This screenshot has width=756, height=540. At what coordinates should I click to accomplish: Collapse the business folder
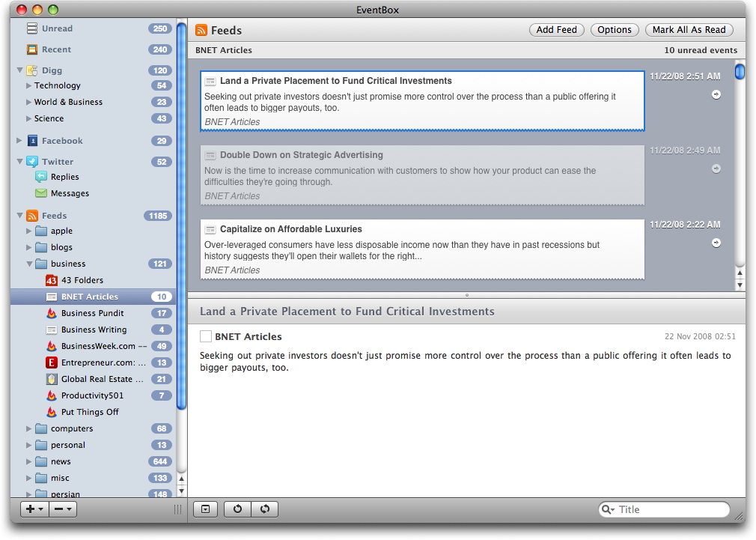tap(29, 264)
